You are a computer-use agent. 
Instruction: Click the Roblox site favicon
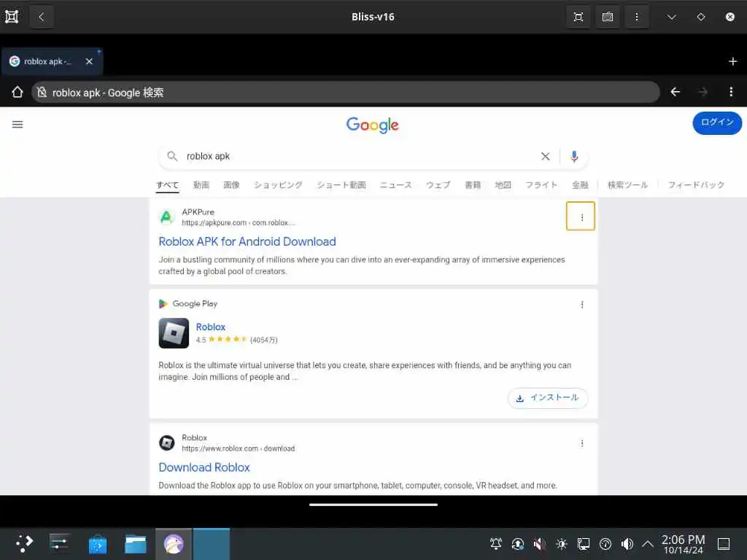[166, 443]
